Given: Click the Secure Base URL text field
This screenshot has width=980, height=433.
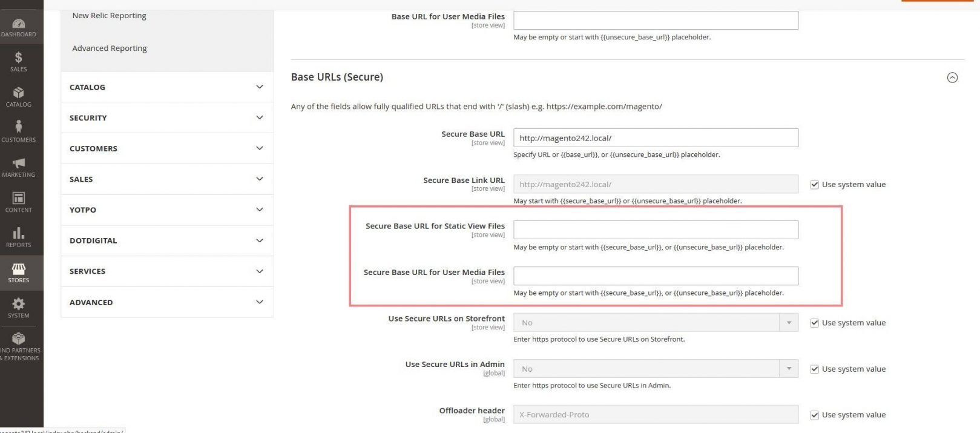Looking at the screenshot, I should [655, 138].
